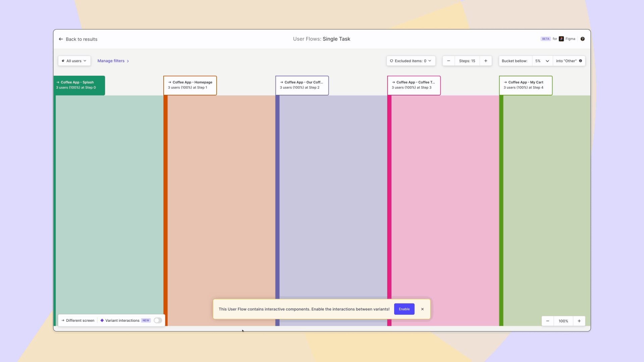Click plus to increase zoom above 100%
Image resolution: width=644 pixels, height=362 pixels.
point(579,321)
